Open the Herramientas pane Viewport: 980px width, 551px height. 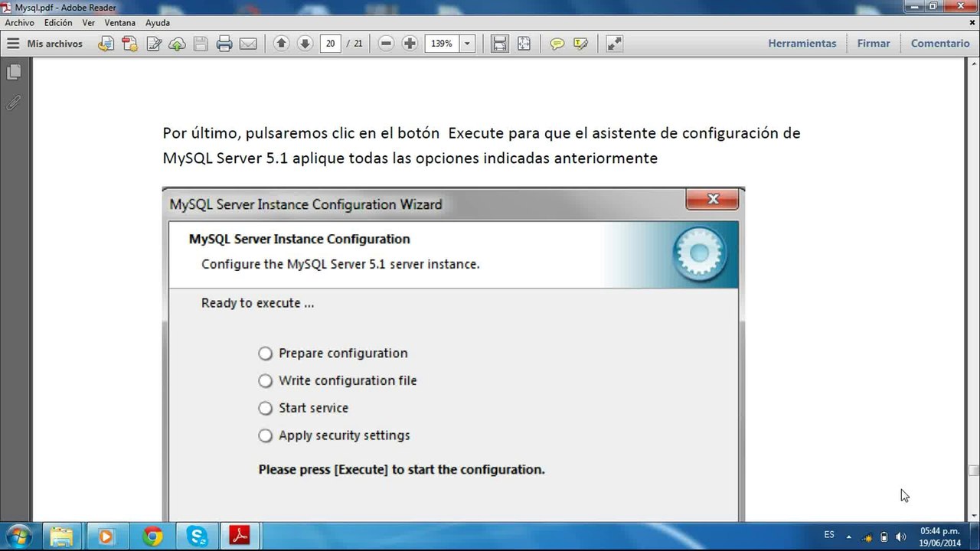pos(802,44)
